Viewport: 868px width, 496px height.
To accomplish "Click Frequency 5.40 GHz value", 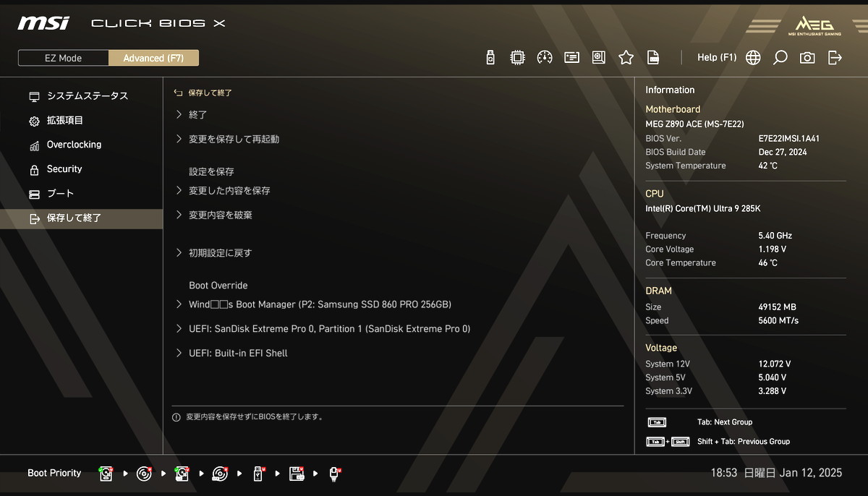I will pyautogui.click(x=775, y=236).
